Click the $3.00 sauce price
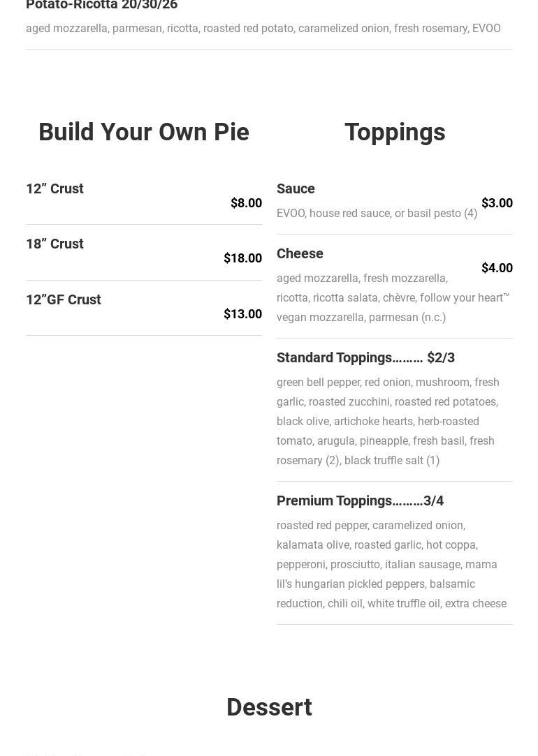Image resolution: width=538 pixels, height=756 pixels. click(x=497, y=203)
